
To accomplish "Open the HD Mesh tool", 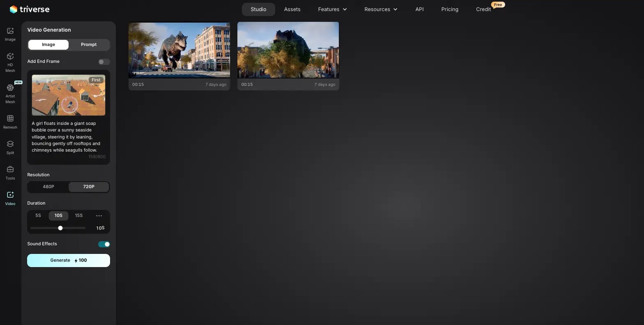I will pos(10,62).
